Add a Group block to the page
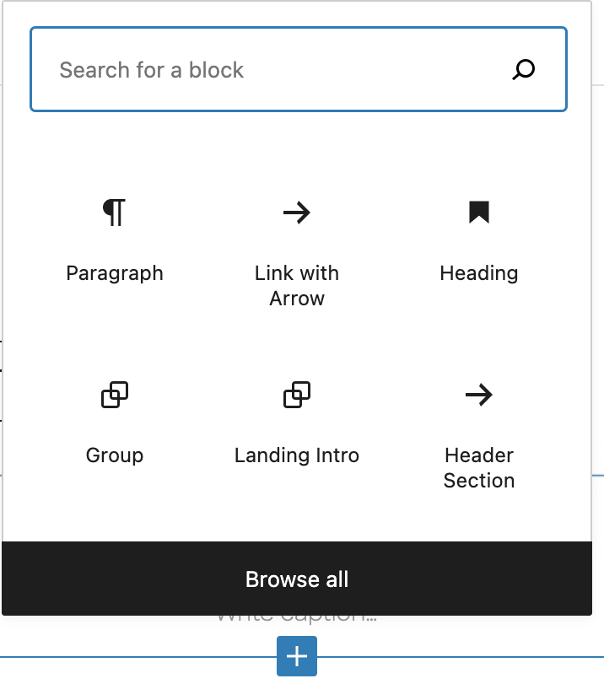Image resolution: width=604 pixels, height=700 pixels. [x=115, y=422]
